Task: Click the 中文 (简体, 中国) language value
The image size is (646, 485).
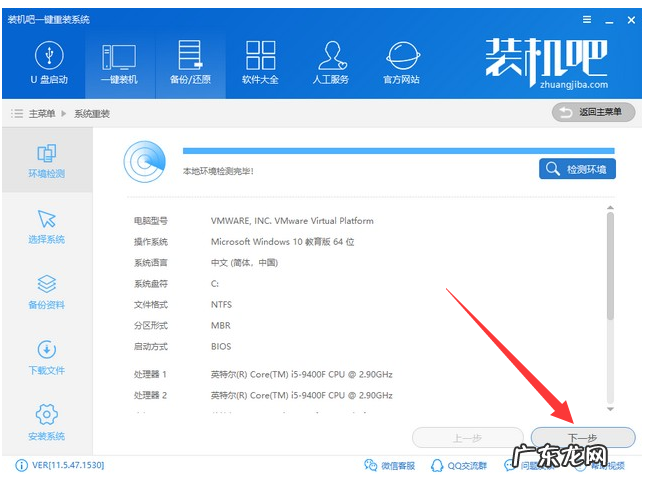Action: (x=244, y=263)
